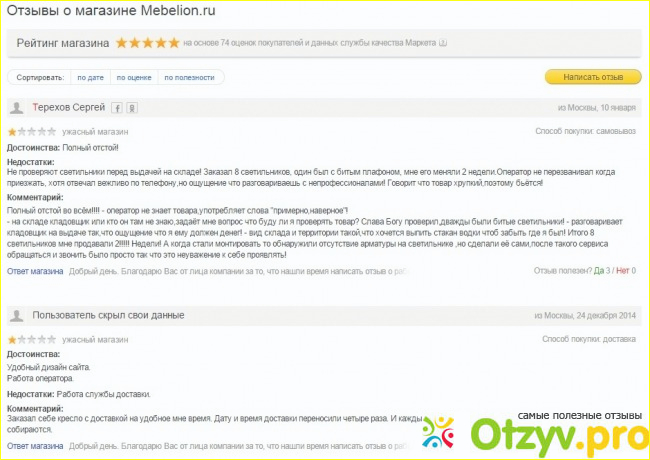Image resolution: width=650 pixels, height=460 pixels.
Task: Sort reviews by rating (по оценке)
Action: 133,77
